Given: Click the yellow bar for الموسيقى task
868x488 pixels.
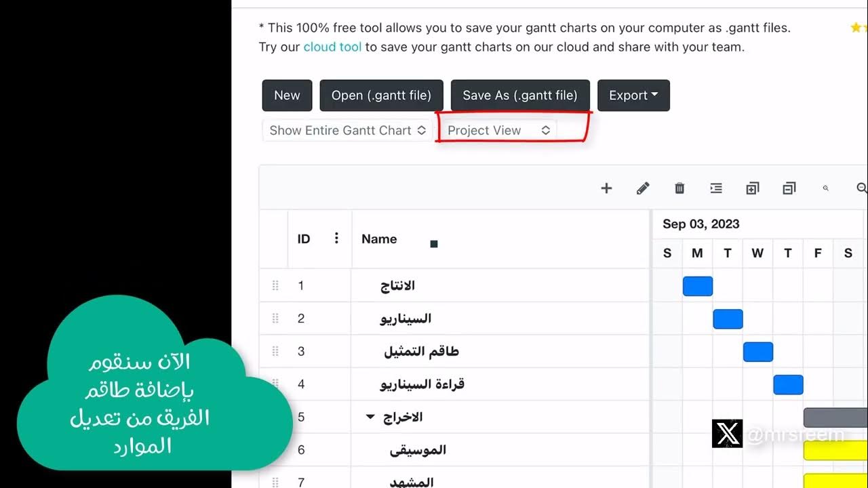Looking at the screenshot, I should (x=835, y=449).
